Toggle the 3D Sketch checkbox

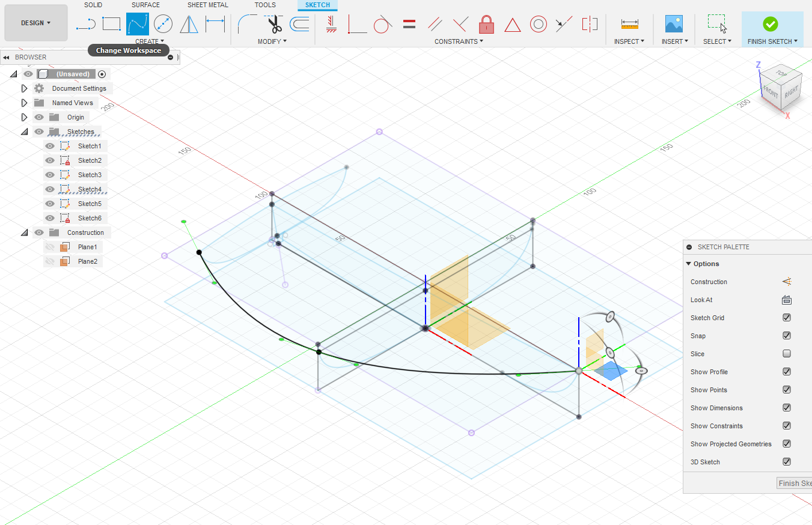pos(787,462)
